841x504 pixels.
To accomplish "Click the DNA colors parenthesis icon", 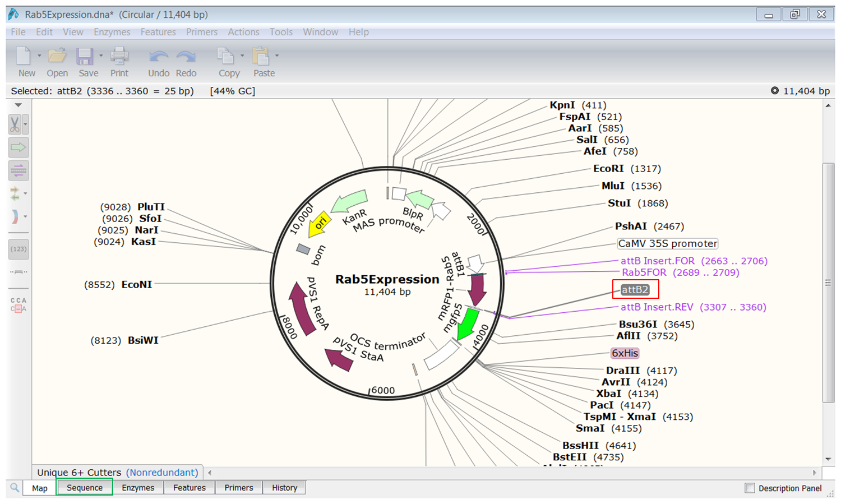I will pyautogui.click(x=15, y=216).
